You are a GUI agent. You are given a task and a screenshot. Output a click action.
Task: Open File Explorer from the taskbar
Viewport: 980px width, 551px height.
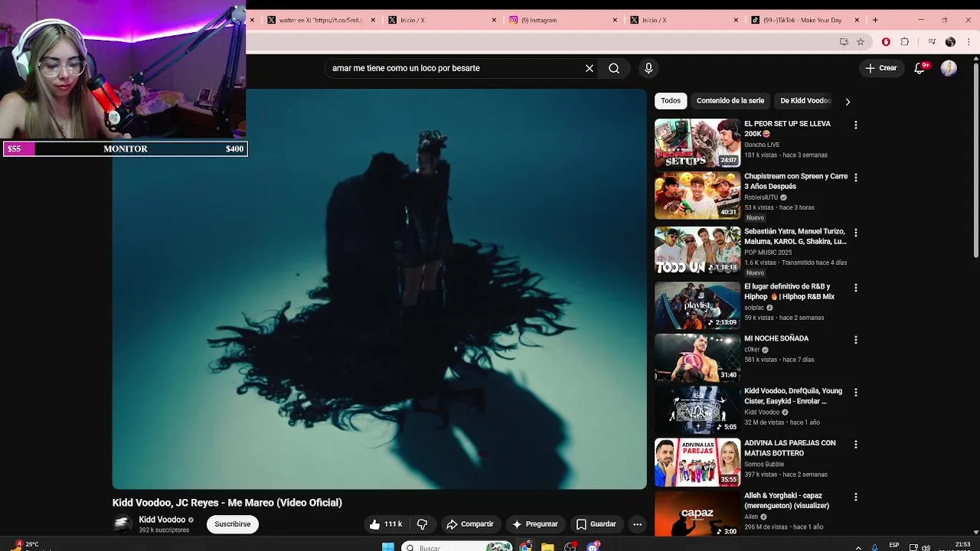(547, 546)
